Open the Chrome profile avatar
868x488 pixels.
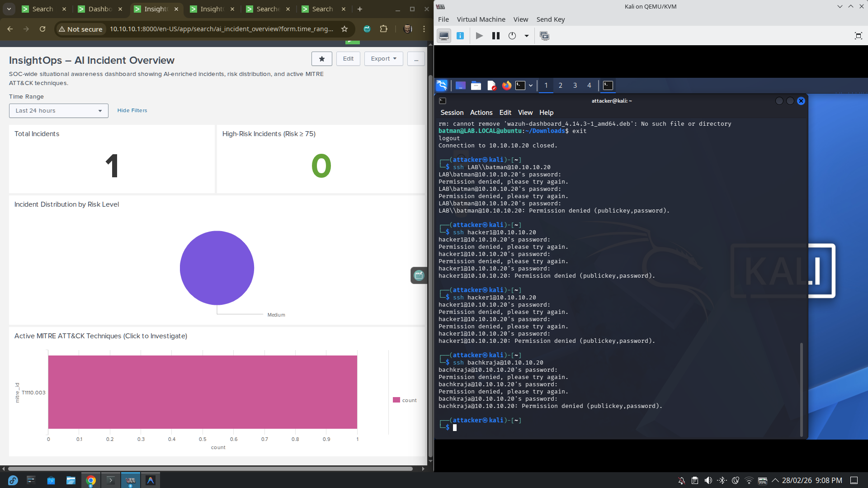pyautogui.click(x=407, y=29)
